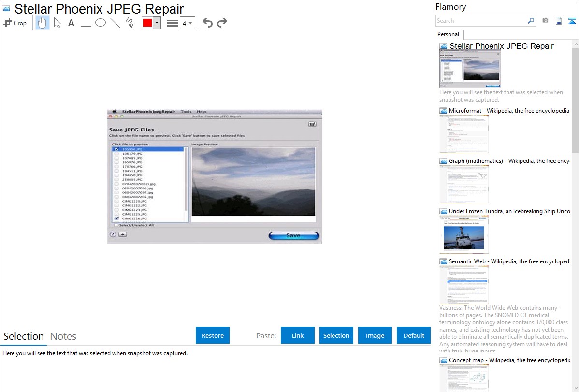Paste as Selection button

(336, 335)
